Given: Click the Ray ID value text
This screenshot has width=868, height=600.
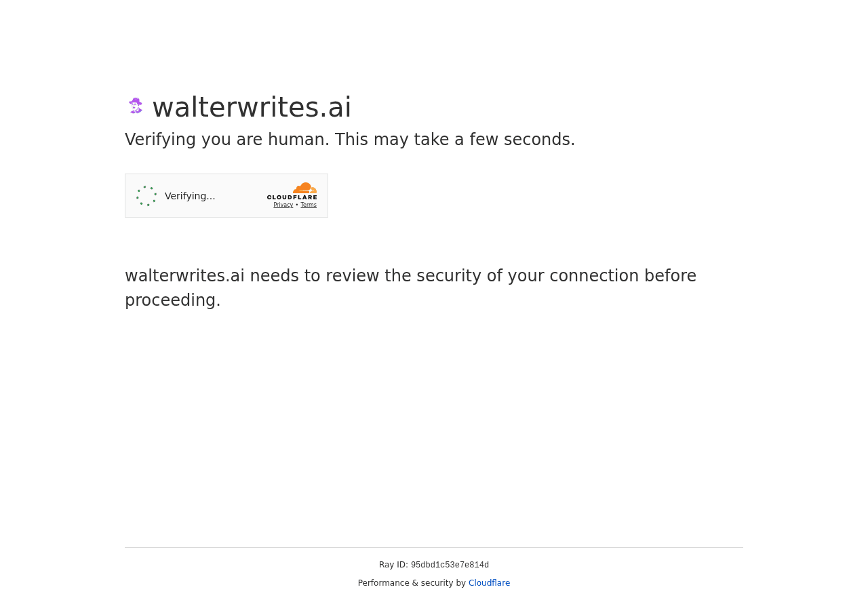Looking at the screenshot, I should pos(450,565).
